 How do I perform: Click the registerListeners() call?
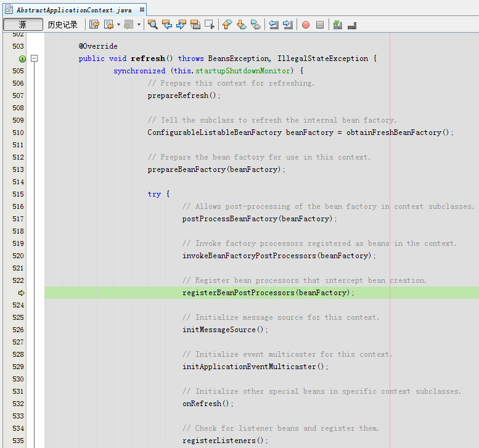[225, 441]
